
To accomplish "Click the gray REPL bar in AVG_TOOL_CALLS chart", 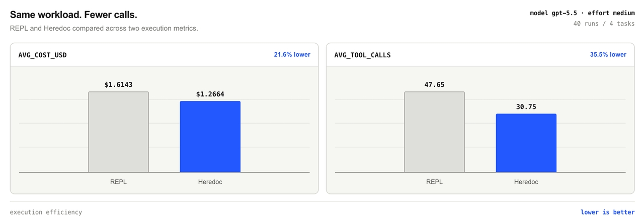I will pos(435,132).
